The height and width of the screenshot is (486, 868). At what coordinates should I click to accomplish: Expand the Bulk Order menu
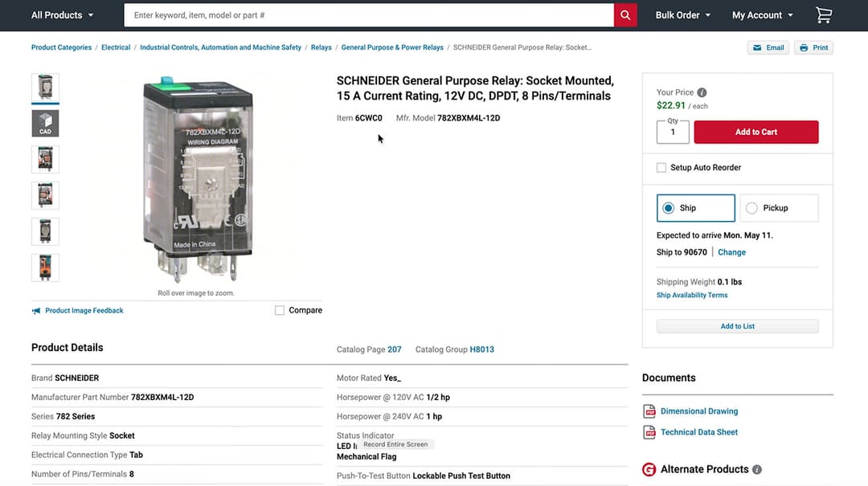click(x=683, y=15)
